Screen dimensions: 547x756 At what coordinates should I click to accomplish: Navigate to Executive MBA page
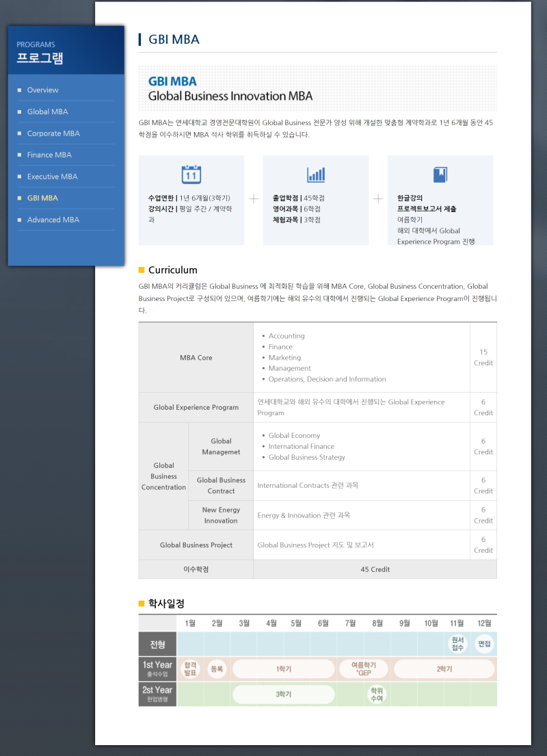click(52, 177)
